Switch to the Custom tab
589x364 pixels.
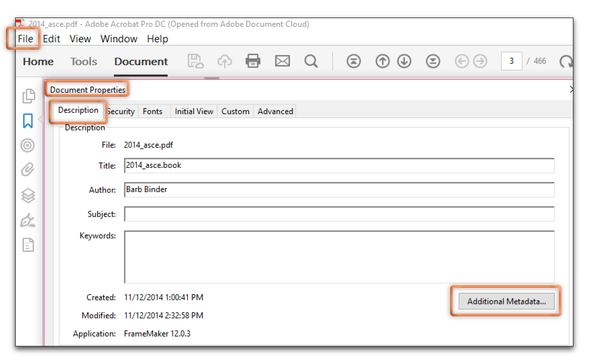(x=235, y=112)
